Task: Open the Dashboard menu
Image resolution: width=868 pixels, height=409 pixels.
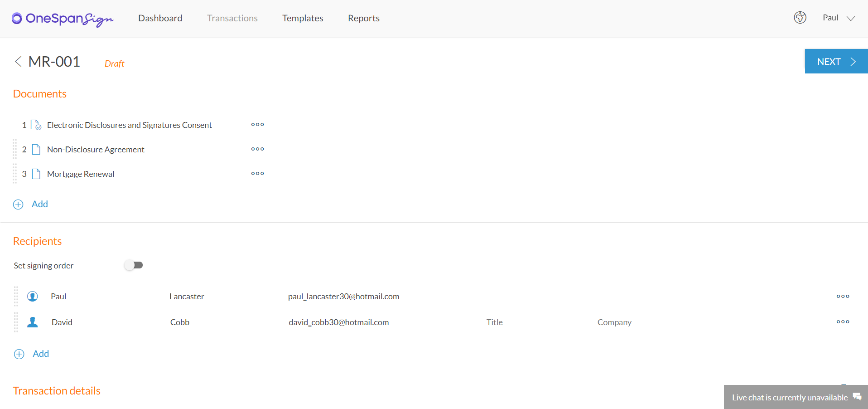Action: pos(160,18)
